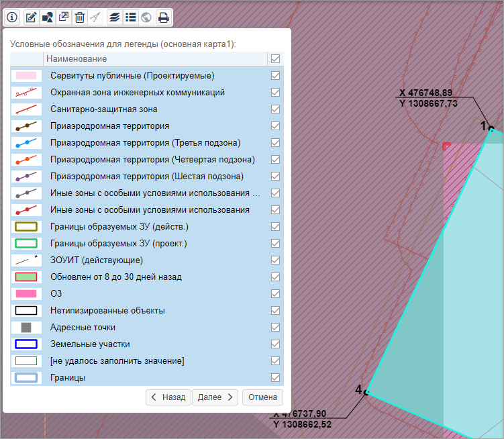Click the olive Границы образуемых ЗУ (действ.) symbol

click(x=26, y=226)
